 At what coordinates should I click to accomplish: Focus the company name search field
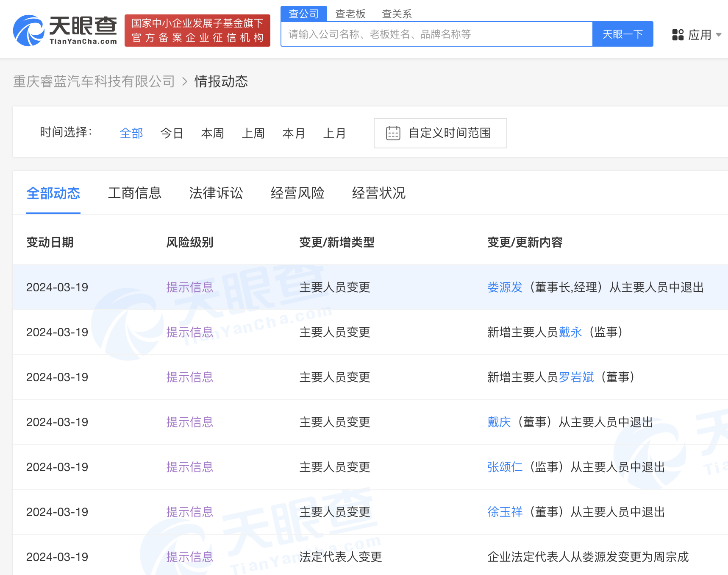[436, 34]
